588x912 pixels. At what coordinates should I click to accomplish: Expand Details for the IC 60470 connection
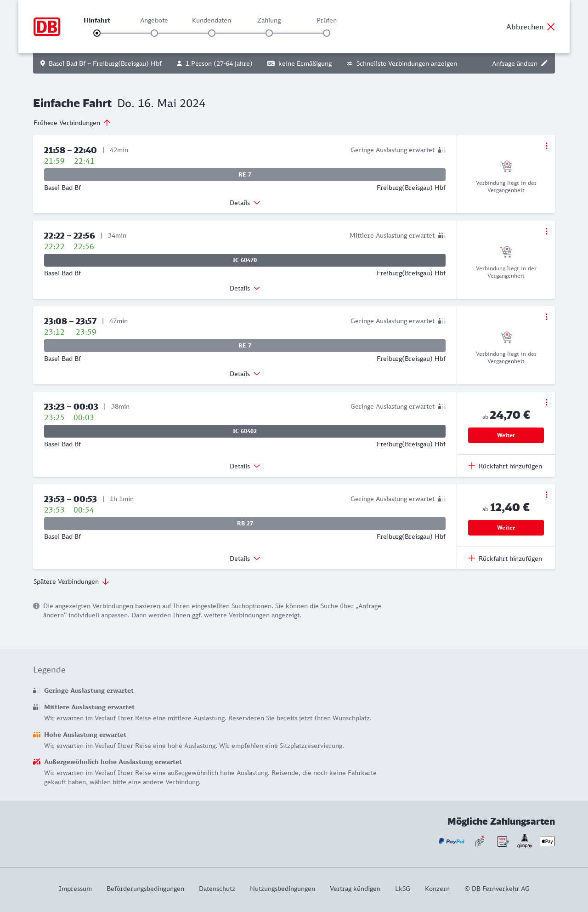pos(245,288)
